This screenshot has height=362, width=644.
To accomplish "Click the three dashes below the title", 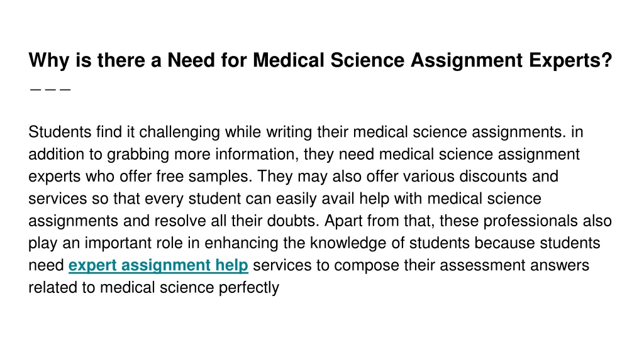I will click(x=50, y=89).
